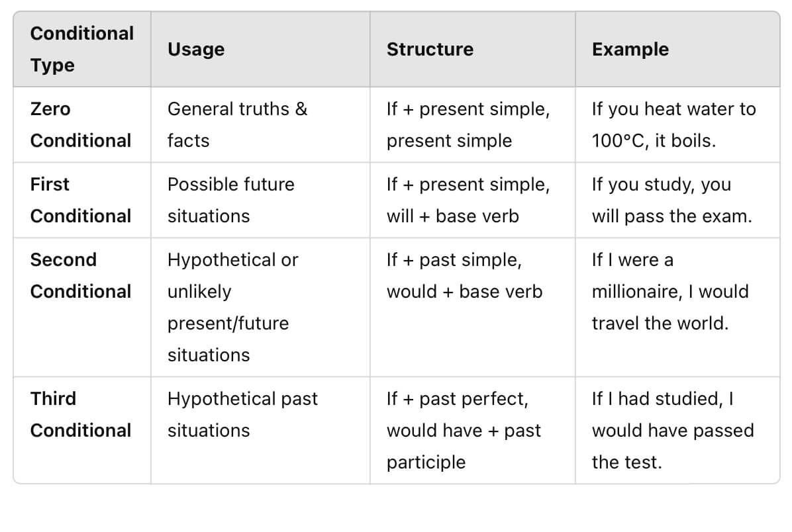Click the Possible future situations cell
This screenshot has width=792, height=532.
[x=231, y=200]
